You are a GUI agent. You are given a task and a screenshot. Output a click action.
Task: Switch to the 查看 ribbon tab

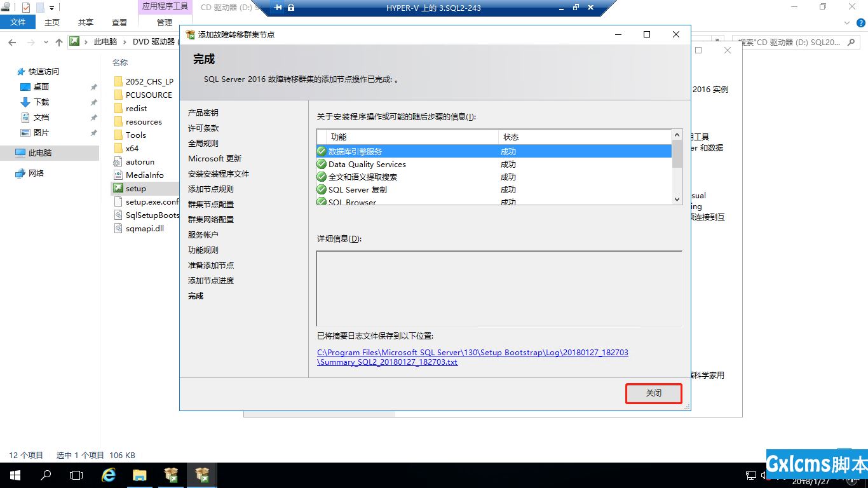(119, 22)
